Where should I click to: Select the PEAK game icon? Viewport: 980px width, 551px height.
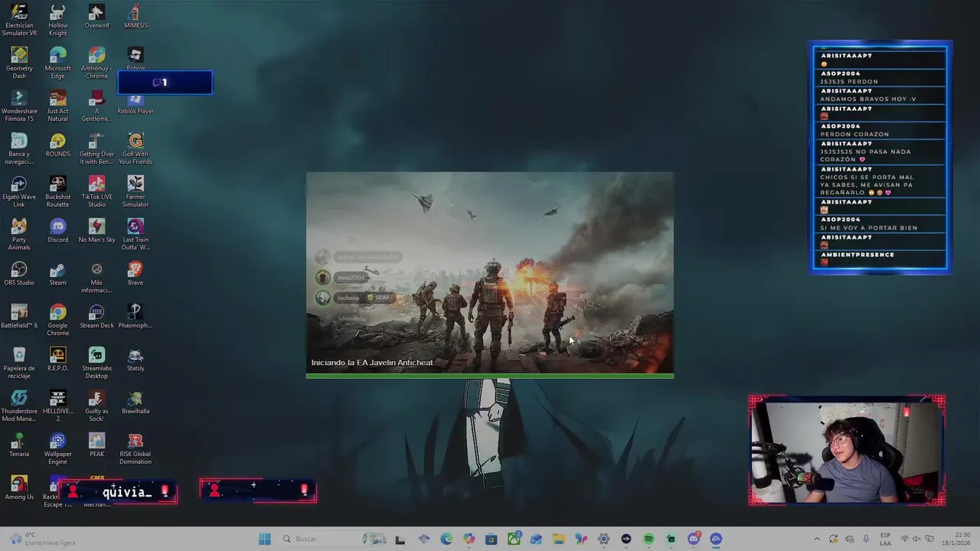coord(96,445)
